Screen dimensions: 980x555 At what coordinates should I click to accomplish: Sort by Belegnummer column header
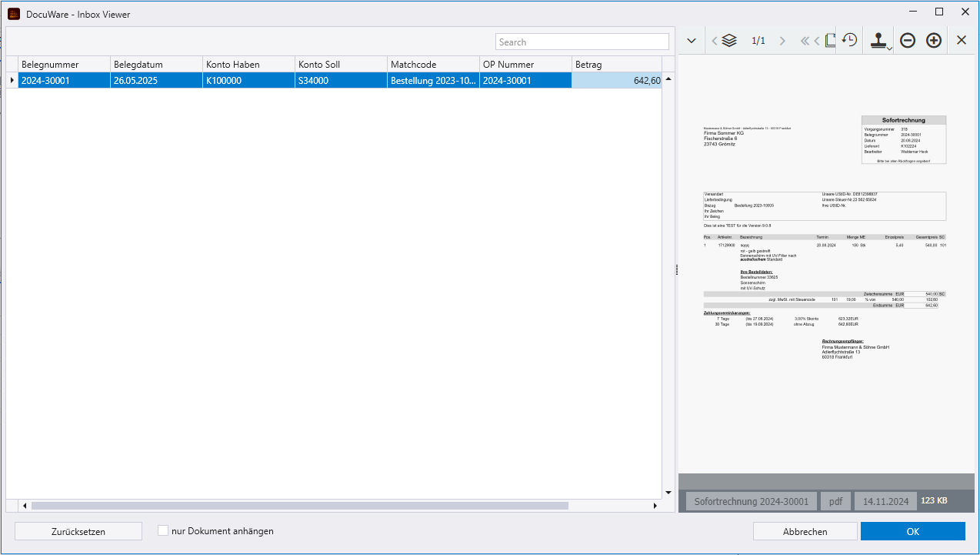coord(65,64)
